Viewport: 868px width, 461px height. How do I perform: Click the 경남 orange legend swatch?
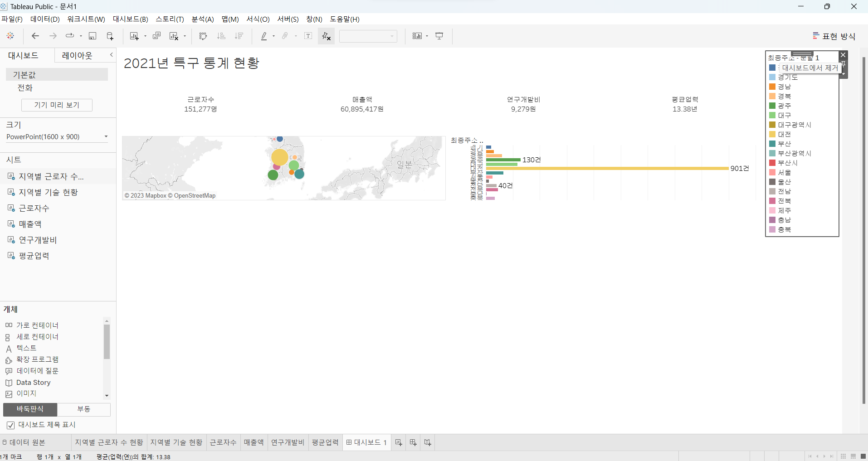pyautogui.click(x=772, y=87)
